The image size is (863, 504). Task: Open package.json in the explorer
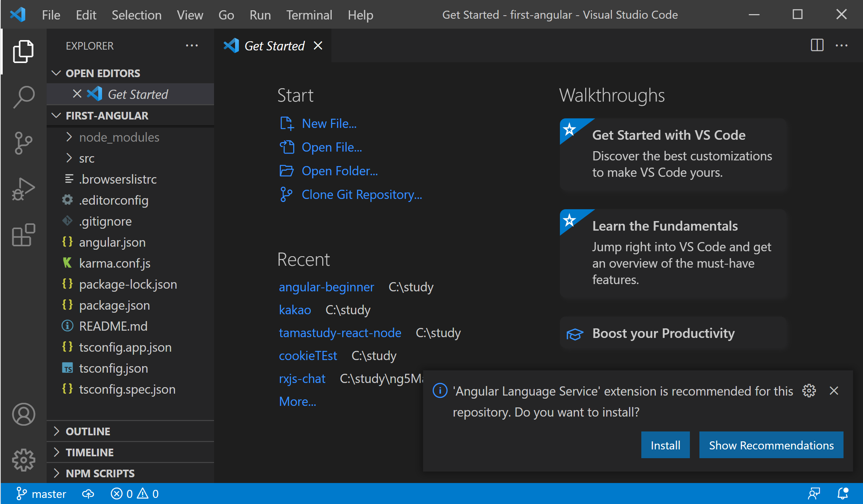pyautogui.click(x=114, y=305)
